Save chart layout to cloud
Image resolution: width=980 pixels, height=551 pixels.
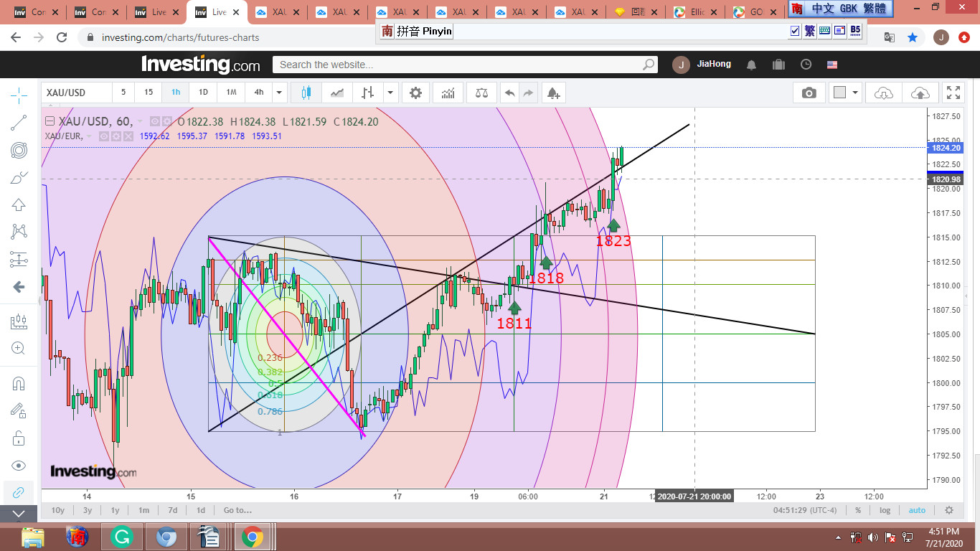coord(920,93)
